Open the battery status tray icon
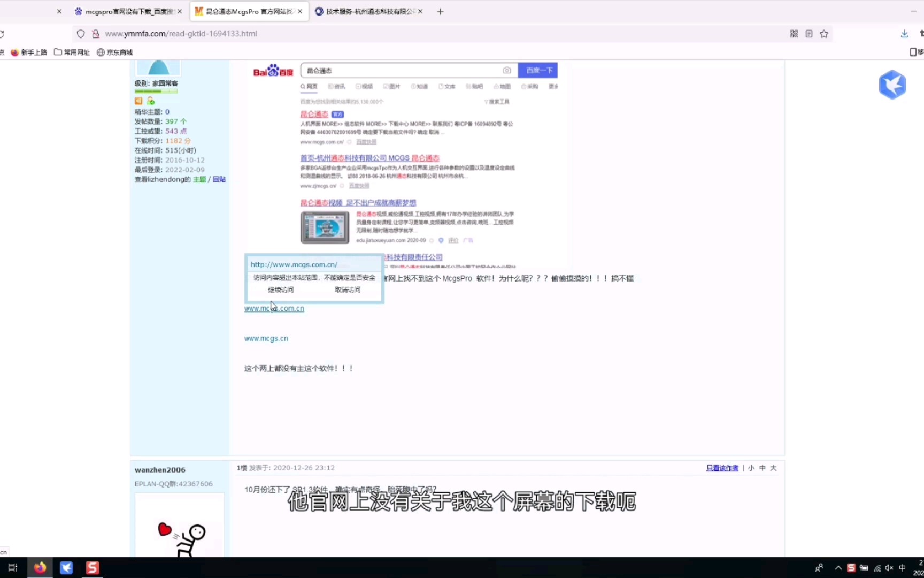 click(x=864, y=568)
